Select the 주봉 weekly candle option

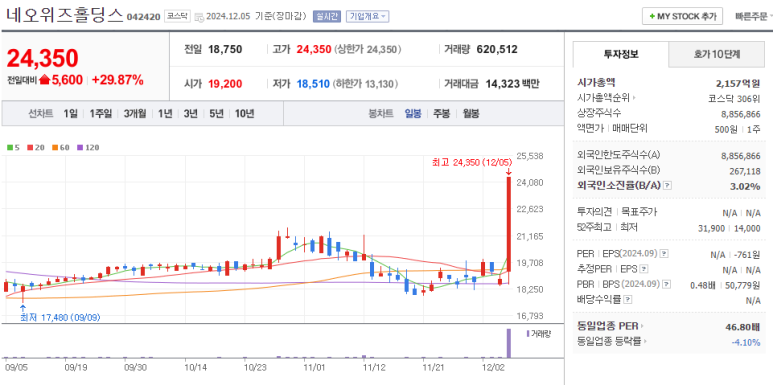tap(441, 113)
